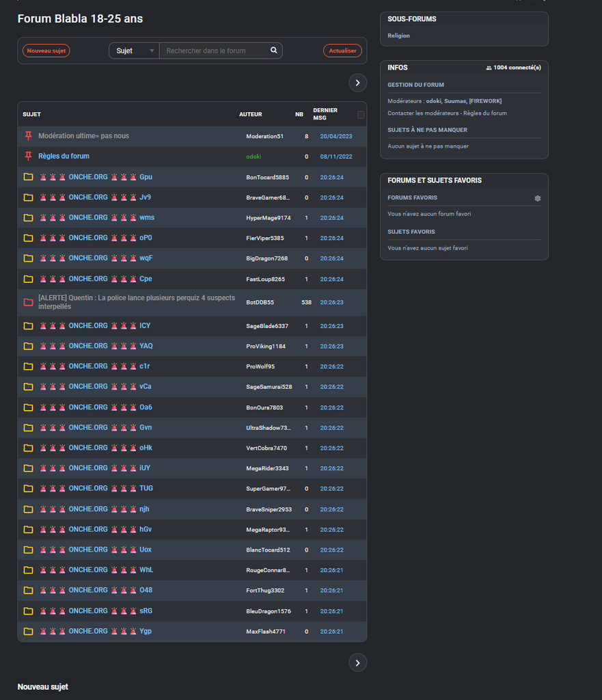The height and width of the screenshot is (700, 602).
Task: Click the red pin icon beside Modération ultime
Action: coord(28,136)
